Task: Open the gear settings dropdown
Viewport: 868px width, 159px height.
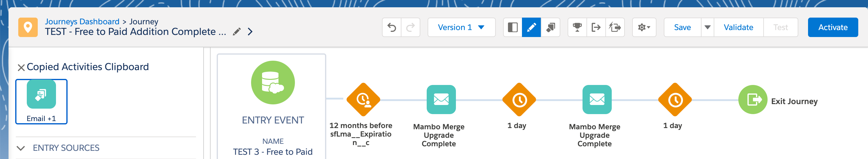Action: pyautogui.click(x=644, y=27)
